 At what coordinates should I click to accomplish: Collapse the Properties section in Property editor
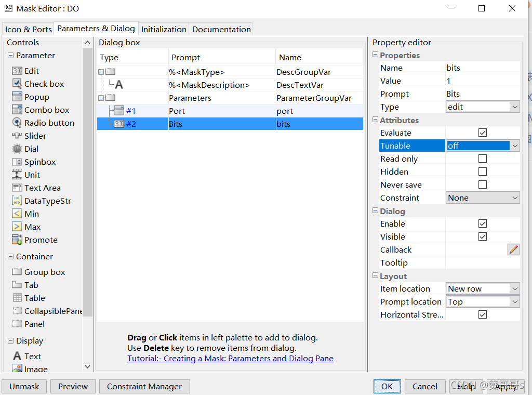coord(375,55)
